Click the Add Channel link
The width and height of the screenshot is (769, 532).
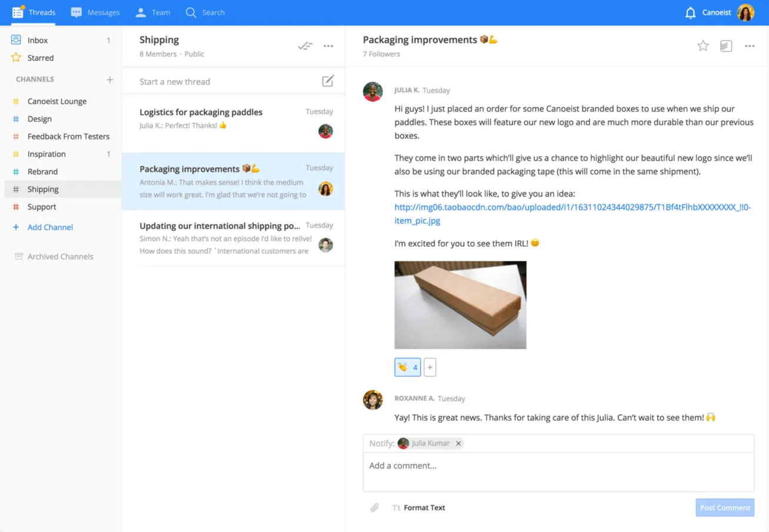50,227
